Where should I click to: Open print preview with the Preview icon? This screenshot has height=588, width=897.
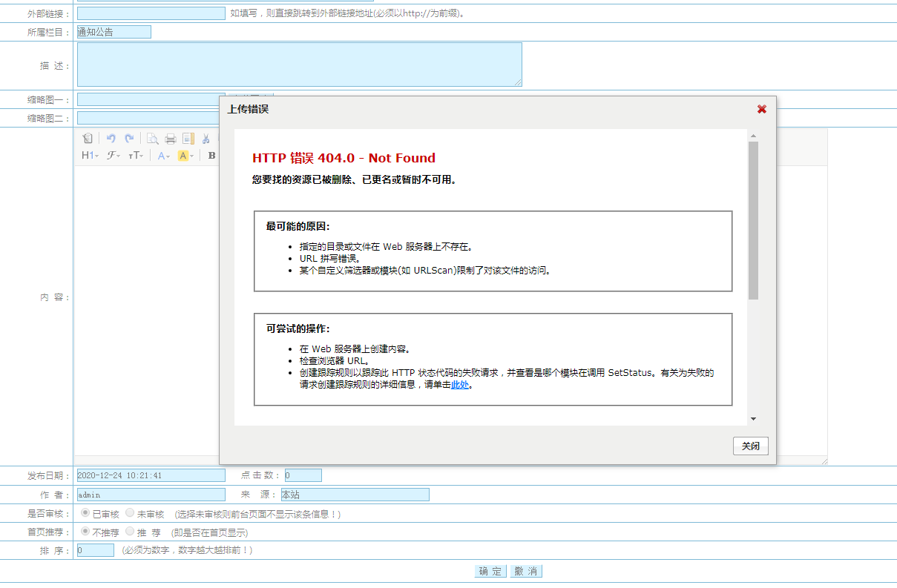click(x=153, y=138)
